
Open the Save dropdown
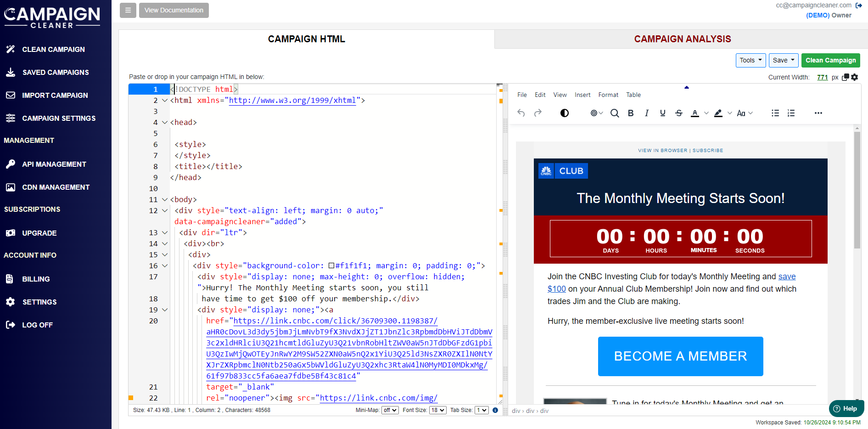784,60
